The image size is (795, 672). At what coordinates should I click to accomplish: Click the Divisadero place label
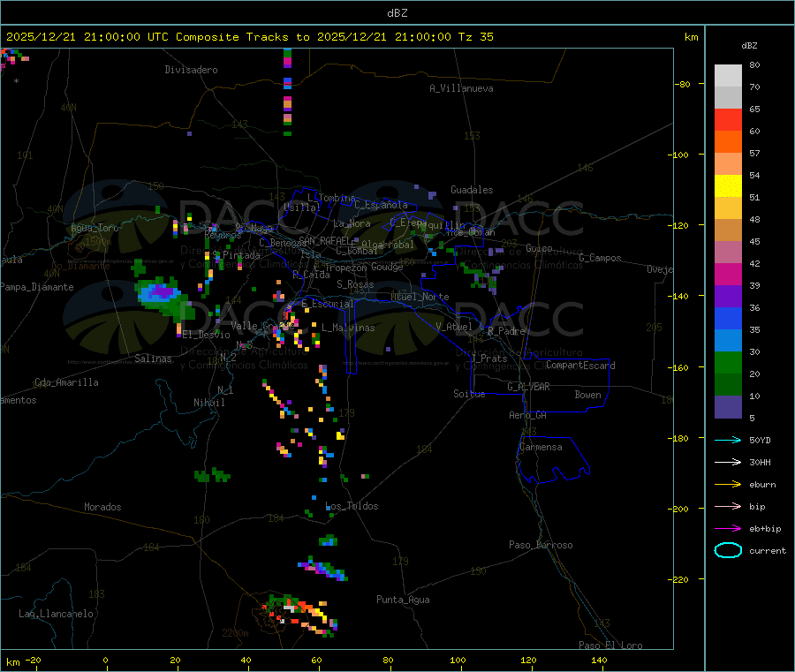(191, 70)
